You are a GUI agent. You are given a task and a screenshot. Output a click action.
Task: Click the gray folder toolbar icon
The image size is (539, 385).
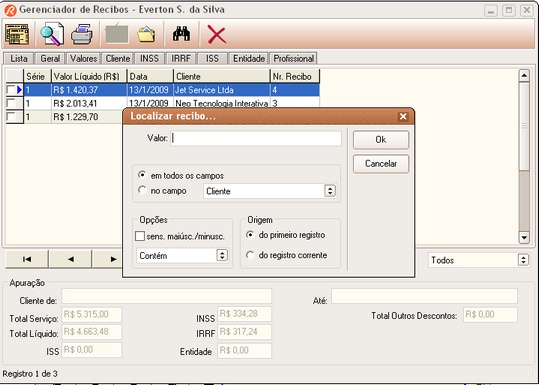point(117,34)
